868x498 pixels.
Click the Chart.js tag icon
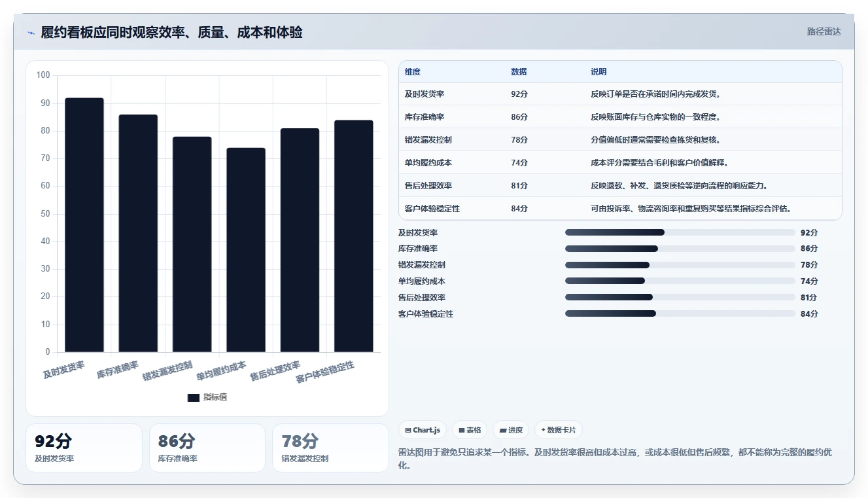(408, 430)
